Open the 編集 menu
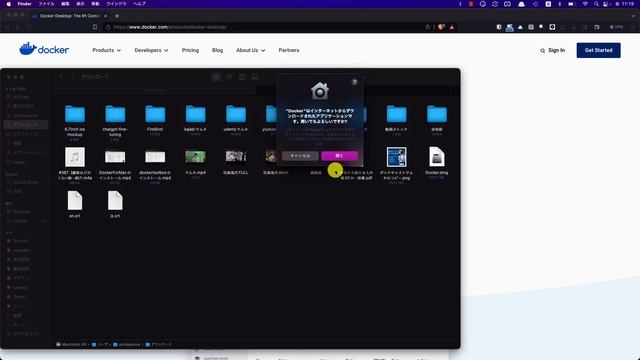640x360 pixels. (x=65, y=4)
